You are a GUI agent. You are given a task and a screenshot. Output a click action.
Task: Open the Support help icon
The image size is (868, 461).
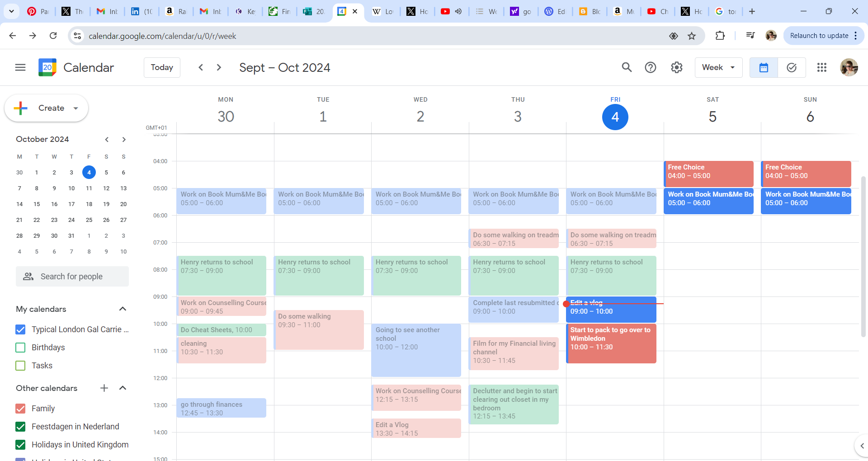tap(651, 67)
